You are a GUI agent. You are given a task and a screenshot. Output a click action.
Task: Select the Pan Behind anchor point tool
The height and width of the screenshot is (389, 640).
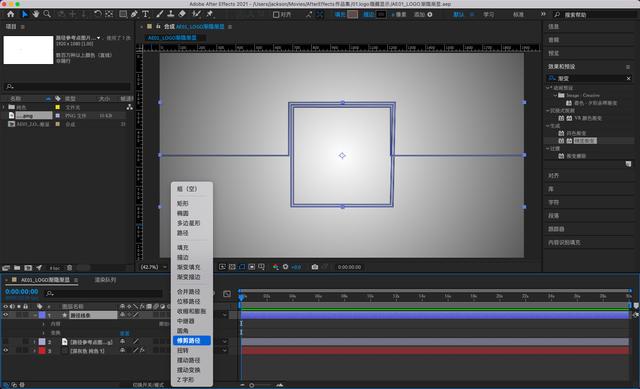tap(109, 14)
